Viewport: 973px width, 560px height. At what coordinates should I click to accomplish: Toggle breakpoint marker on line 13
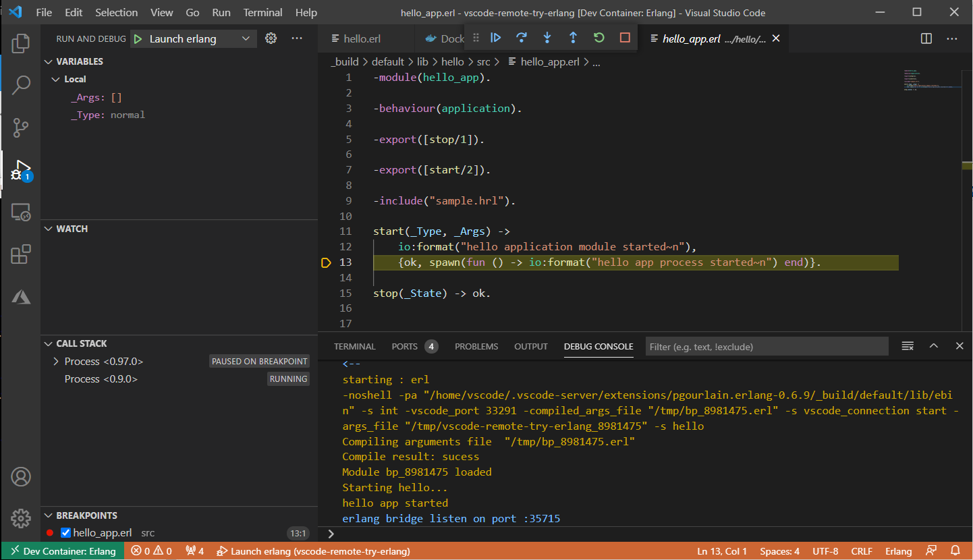pos(327,262)
